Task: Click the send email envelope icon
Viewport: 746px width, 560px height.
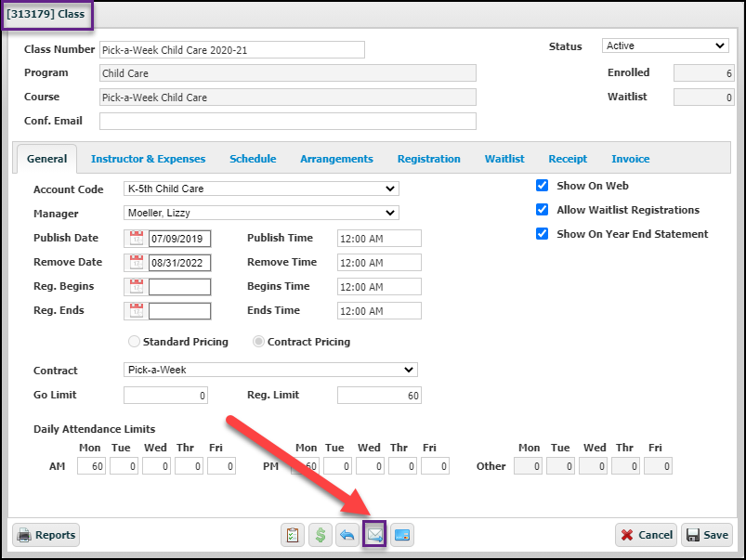Action: point(375,535)
